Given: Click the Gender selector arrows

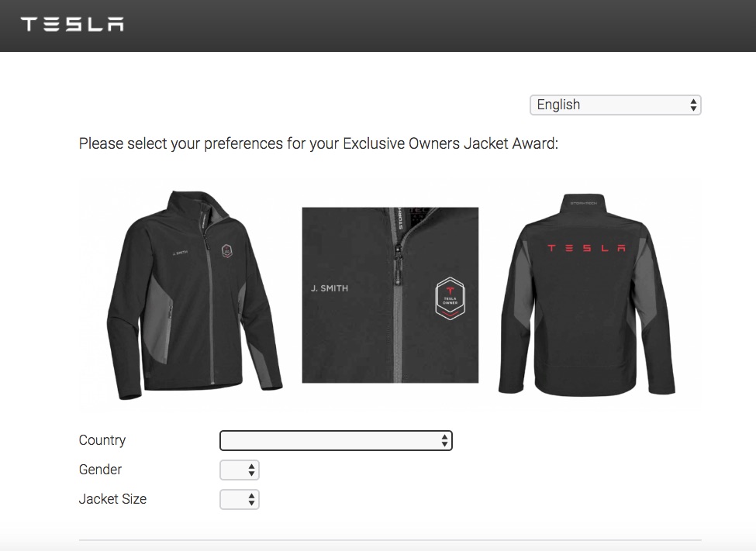Looking at the screenshot, I should [x=251, y=470].
